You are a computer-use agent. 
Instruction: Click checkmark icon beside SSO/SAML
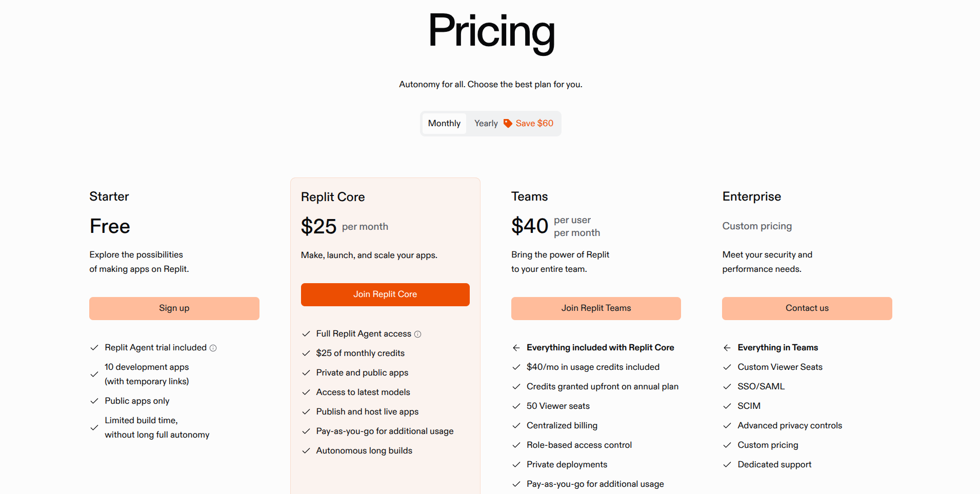[x=727, y=387]
